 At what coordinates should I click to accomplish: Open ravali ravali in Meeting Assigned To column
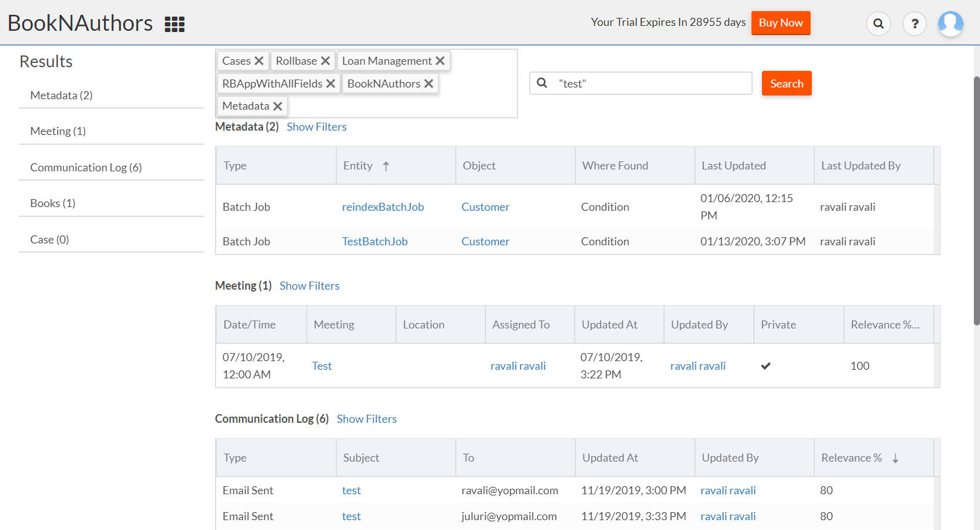pyautogui.click(x=518, y=366)
